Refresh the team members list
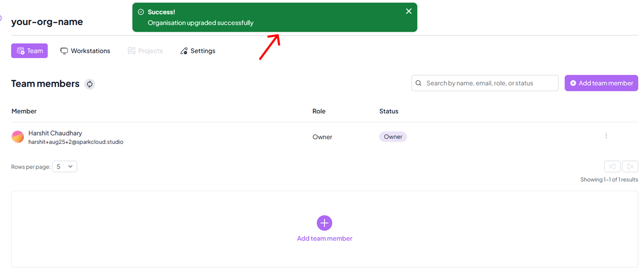Screen dimensions: 644x279 coord(90,84)
